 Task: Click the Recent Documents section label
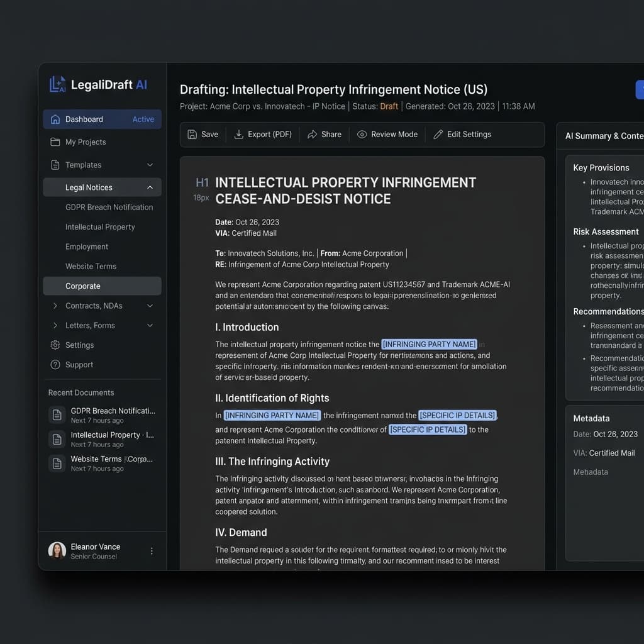[81, 392]
